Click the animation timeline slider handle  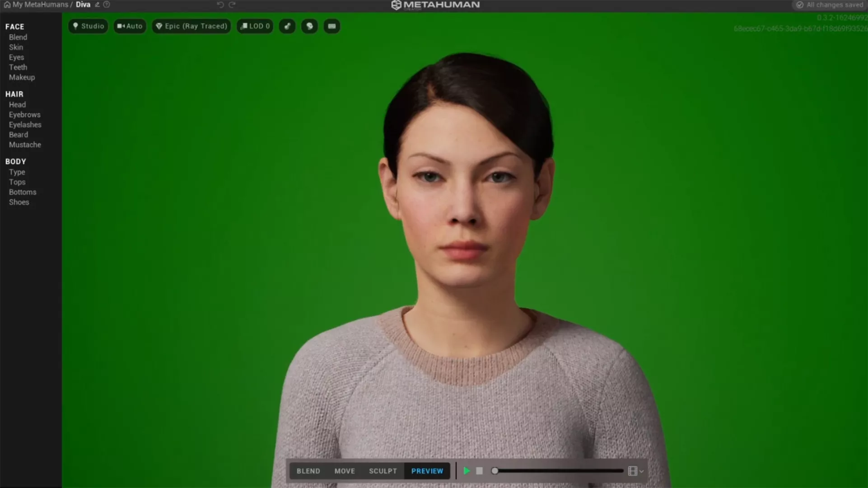[x=495, y=471]
